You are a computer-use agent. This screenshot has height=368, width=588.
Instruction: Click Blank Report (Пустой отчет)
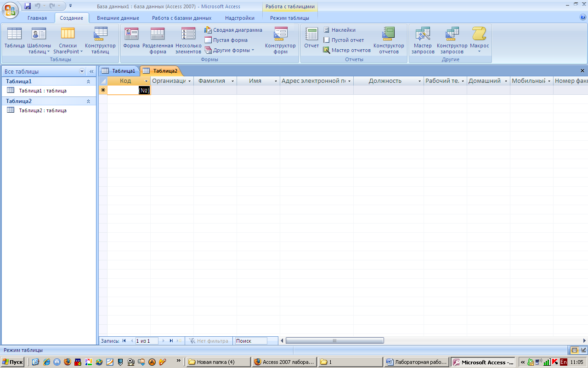pyautogui.click(x=343, y=40)
